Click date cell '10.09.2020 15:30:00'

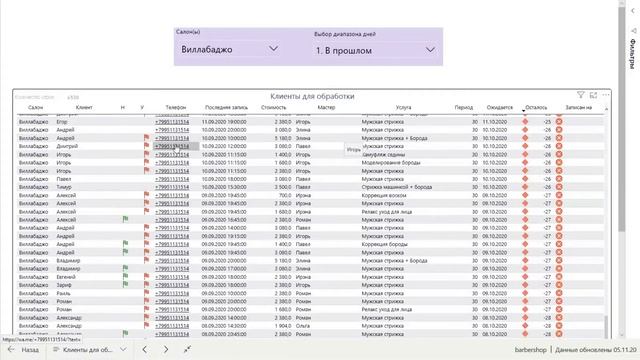point(224,187)
